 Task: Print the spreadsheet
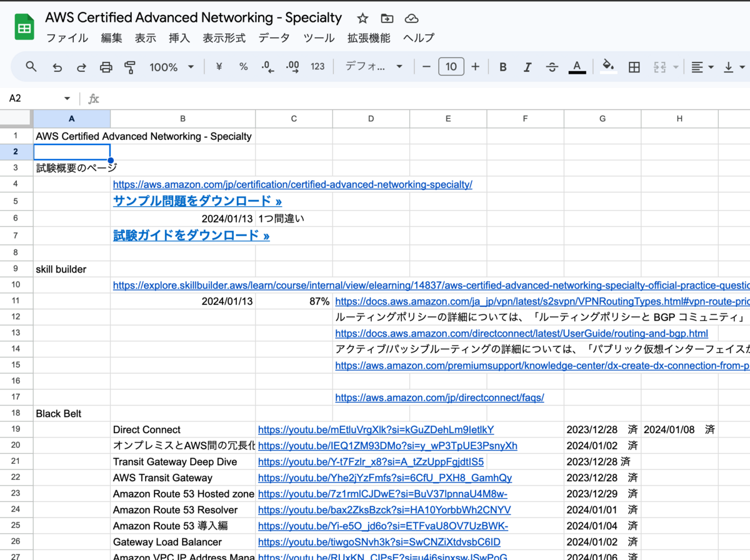coord(106,67)
